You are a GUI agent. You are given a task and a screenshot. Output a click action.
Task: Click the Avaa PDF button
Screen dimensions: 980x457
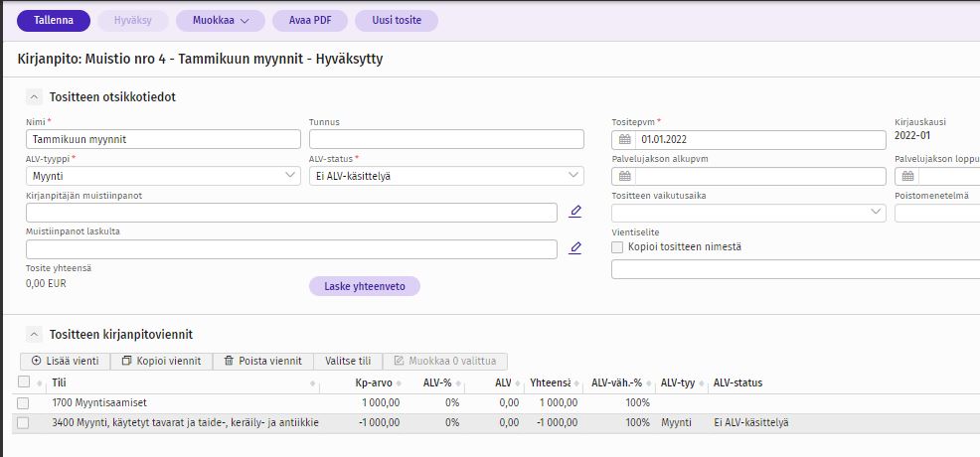[x=310, y=21]
